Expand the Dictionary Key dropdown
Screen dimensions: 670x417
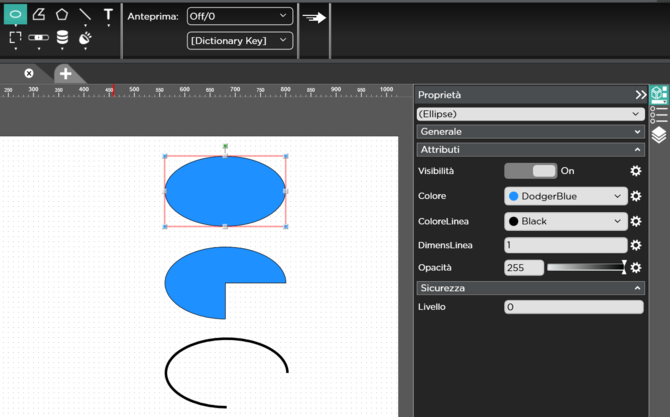pyautogui.click(x=239, y=41)
